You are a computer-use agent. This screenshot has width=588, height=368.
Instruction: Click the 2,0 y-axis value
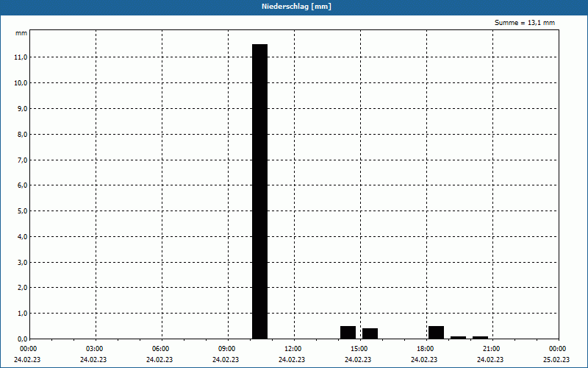click(22, 288)
